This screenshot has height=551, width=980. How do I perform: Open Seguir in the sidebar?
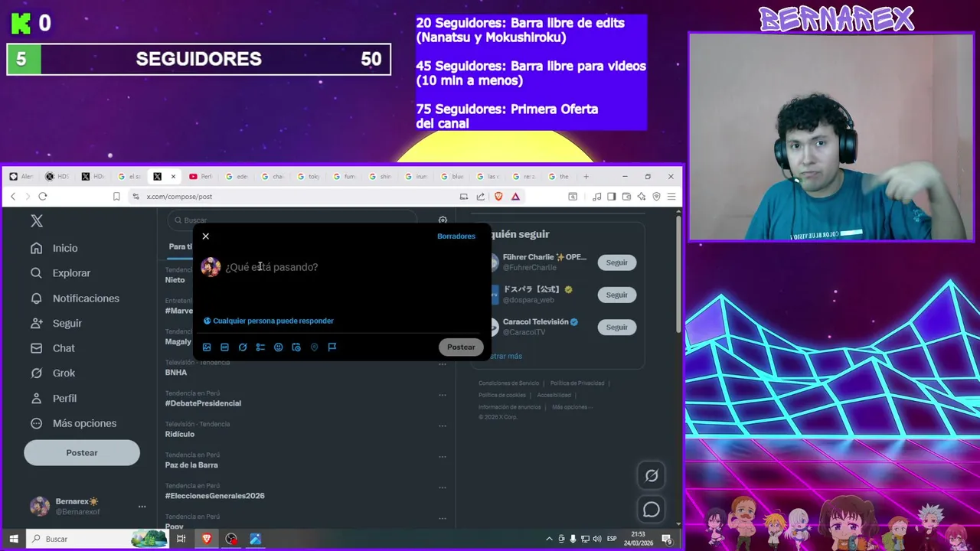coord(56,324)
